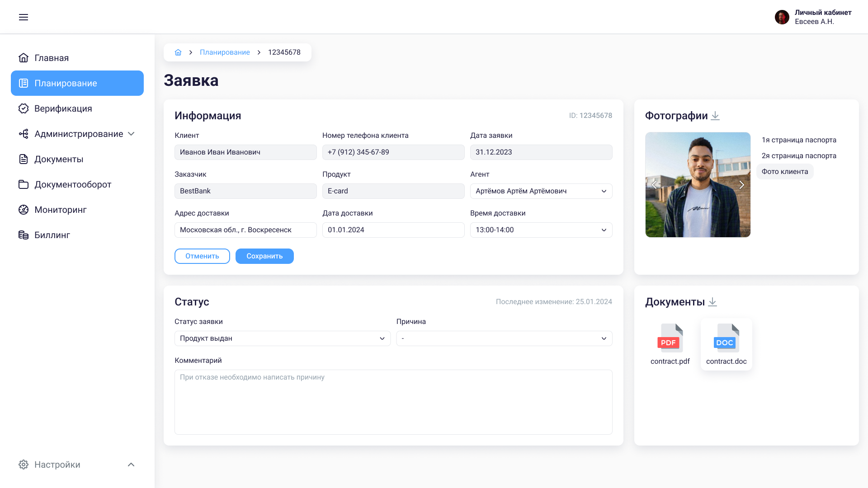The height and width of the screenshot is (488, 868).
Task: Open Планирование from the breadcrumb
Action: coord(225,52)
